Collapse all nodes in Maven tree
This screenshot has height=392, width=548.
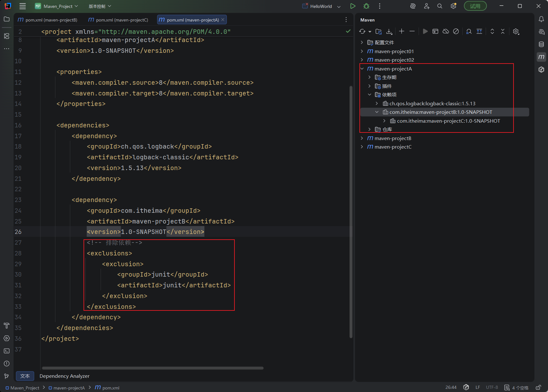click(x=503, y=31)
